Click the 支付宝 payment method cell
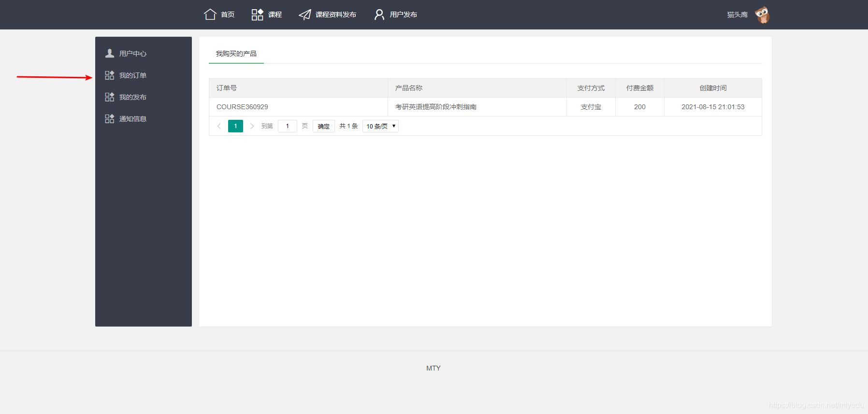 [x=591, y=107]
